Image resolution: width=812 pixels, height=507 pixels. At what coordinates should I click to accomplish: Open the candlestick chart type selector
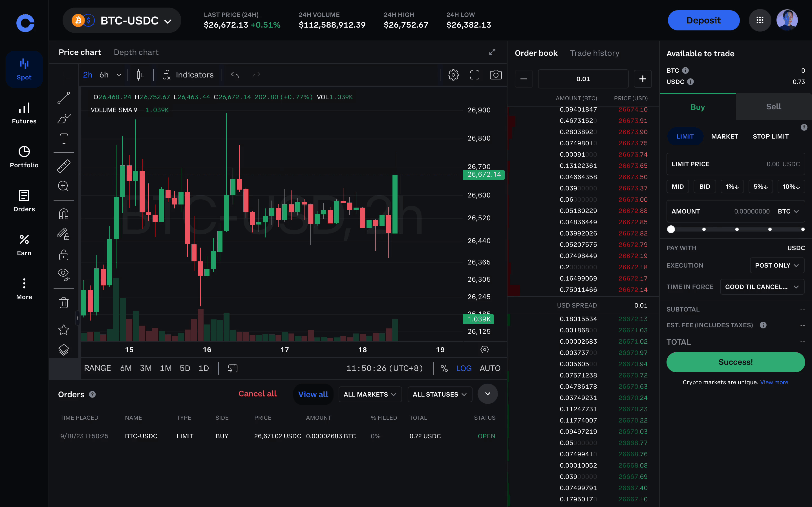[141, 75]
